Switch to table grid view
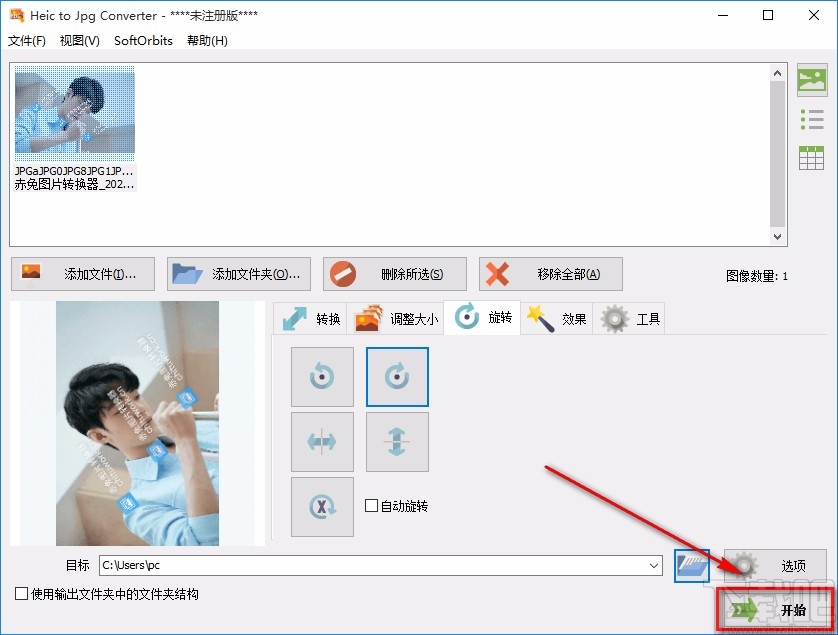Viewport: 838px width, 635px height. pyautogui.click(x=811, y=157)
